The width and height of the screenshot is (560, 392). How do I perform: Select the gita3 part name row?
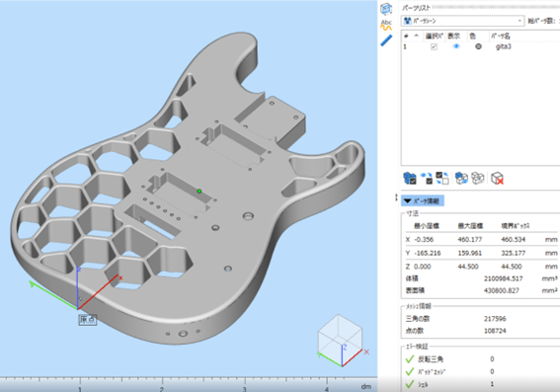(480, 46)
